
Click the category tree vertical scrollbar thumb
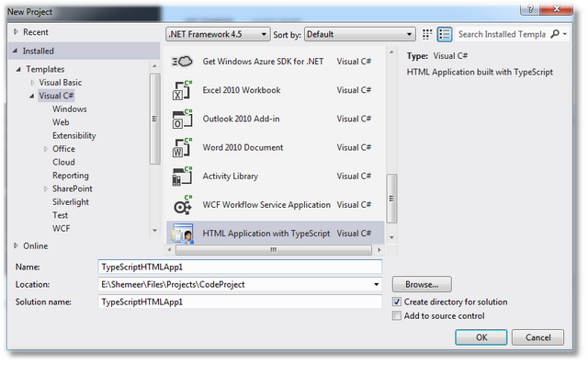154,119
